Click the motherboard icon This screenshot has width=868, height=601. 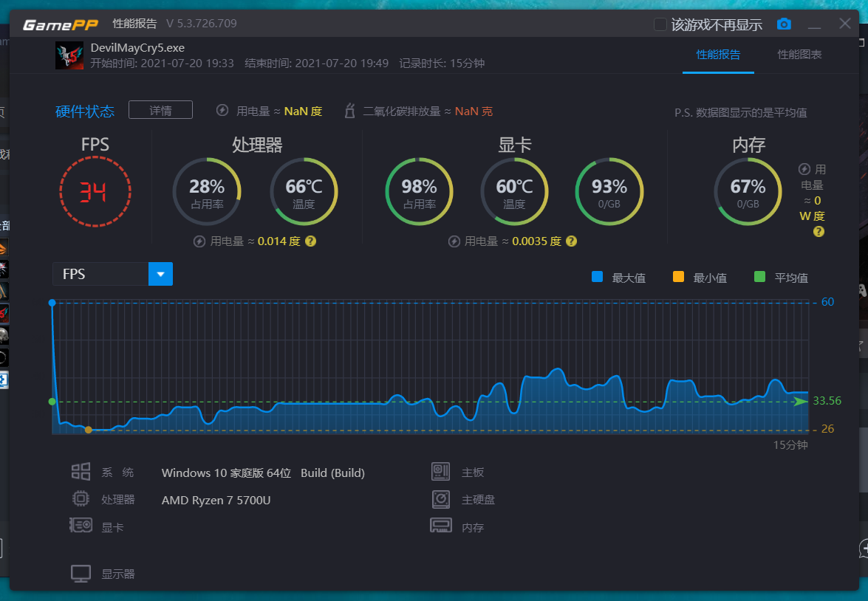[441, 473]
